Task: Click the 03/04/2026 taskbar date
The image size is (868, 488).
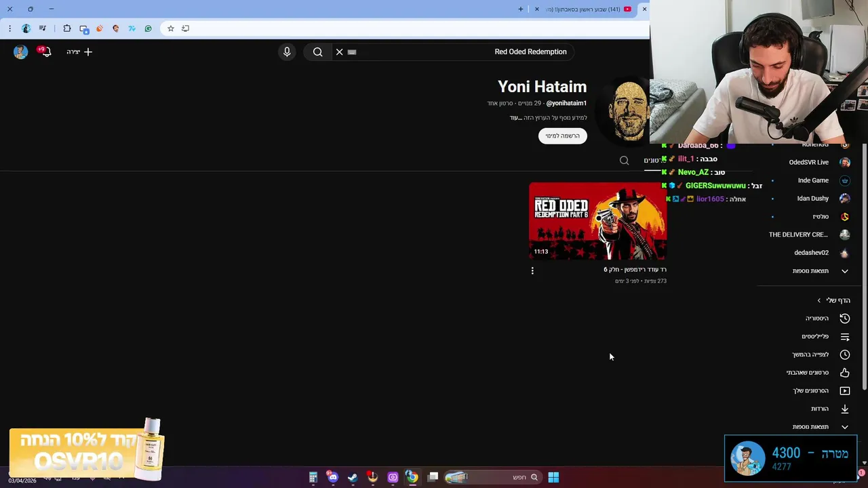Action: [22, 481]
